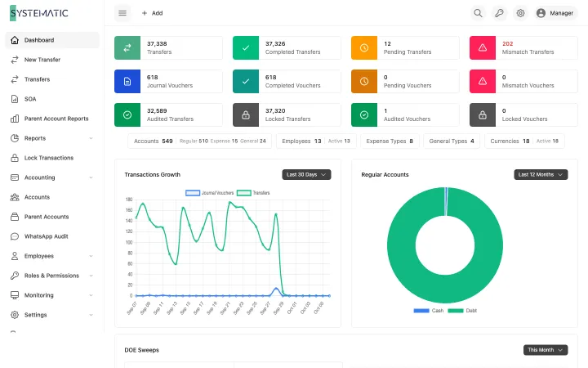Open SOA in the sidebar
Viewport: 588px width, 368px height.
(52, 99)
